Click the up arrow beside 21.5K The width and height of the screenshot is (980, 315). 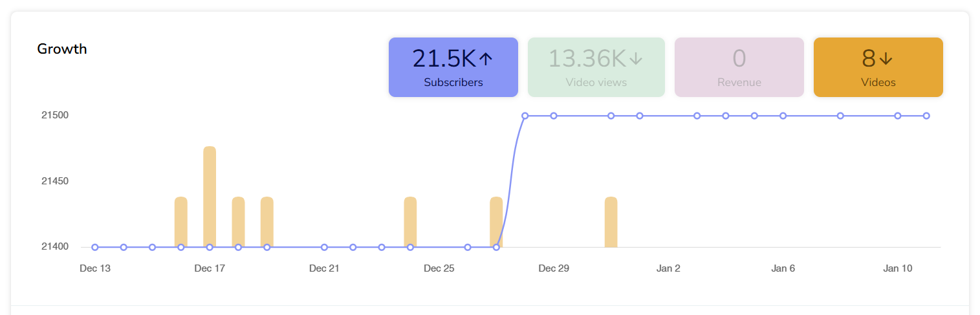pyautogui.click(x=486, y=60)
